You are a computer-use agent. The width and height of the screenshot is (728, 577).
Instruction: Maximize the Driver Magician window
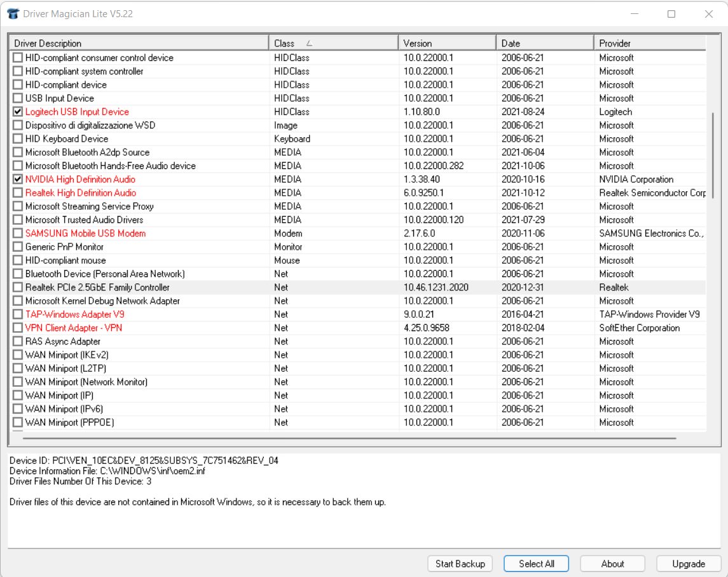point(671,14)
